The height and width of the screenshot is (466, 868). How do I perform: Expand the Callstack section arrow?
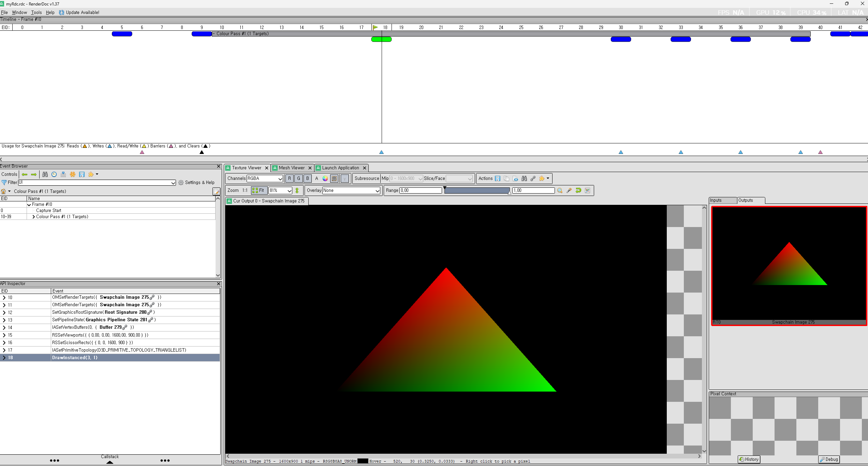tap(110, 462)
